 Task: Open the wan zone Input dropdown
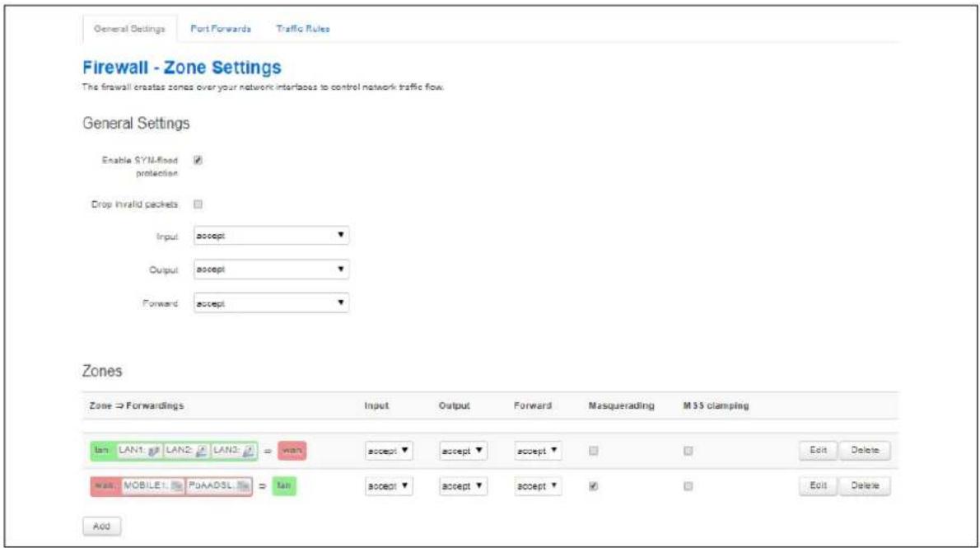tap(389, 486)
